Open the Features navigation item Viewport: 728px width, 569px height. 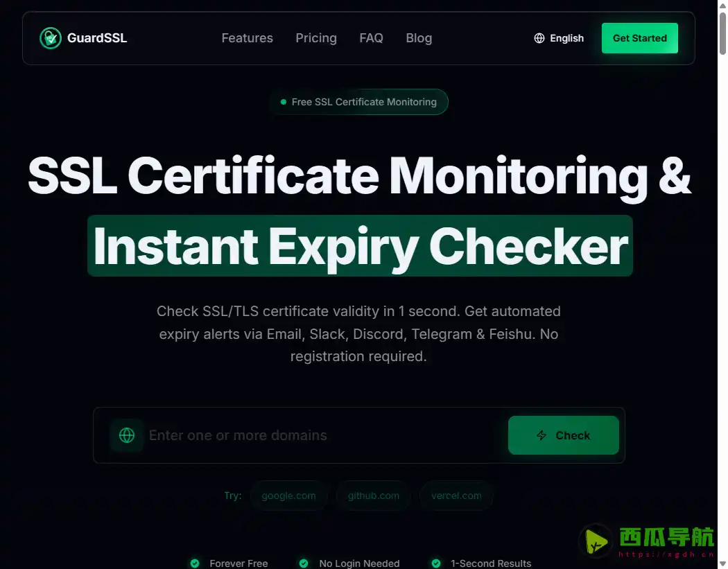(x=247, y=38)
